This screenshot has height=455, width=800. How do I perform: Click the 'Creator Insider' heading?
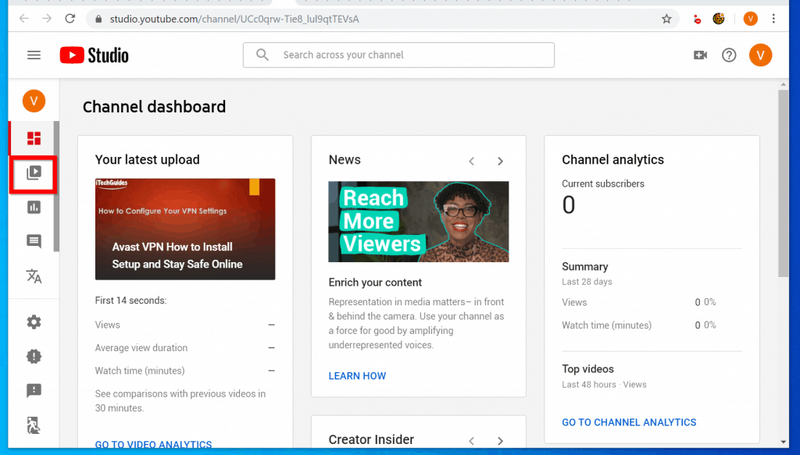pos(371,440)
